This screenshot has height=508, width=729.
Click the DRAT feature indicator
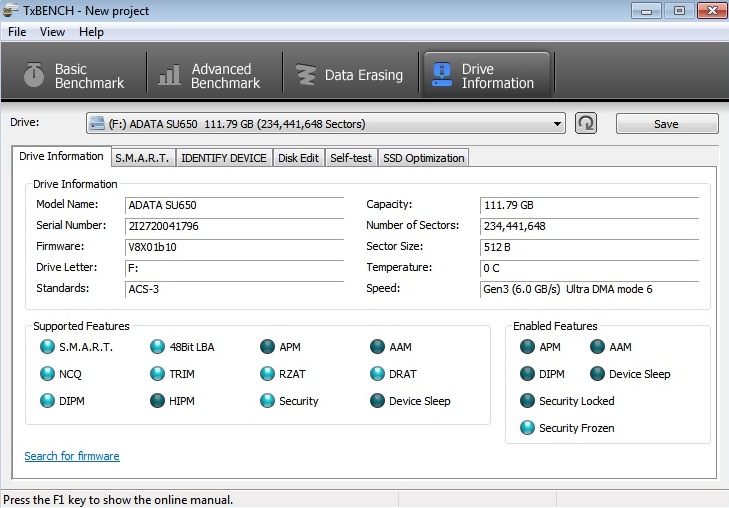(x=377, y=374)
